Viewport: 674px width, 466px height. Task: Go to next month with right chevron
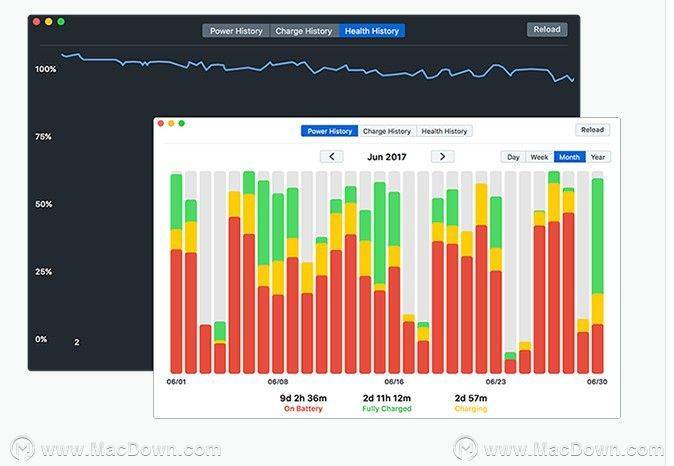click(442, 156)
